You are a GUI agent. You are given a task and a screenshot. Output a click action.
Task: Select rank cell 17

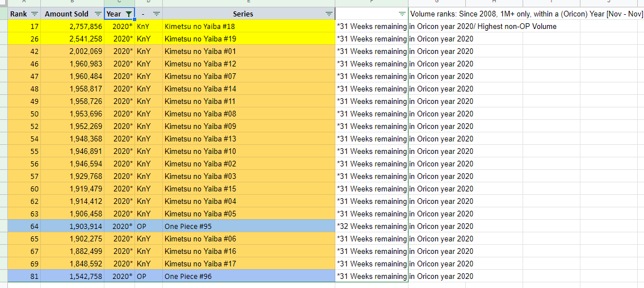coord(24,27)
